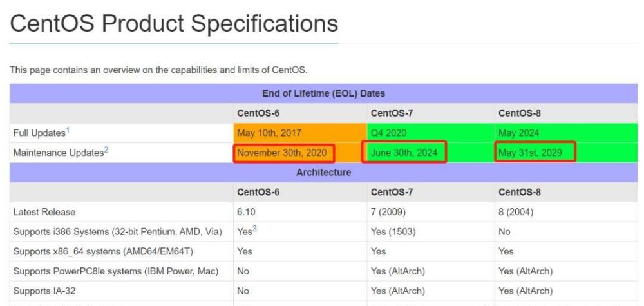The height and width of the screenshot is (306, 644).
Task: Select the November 30th, 2020 cell
Action: [284, 153]
